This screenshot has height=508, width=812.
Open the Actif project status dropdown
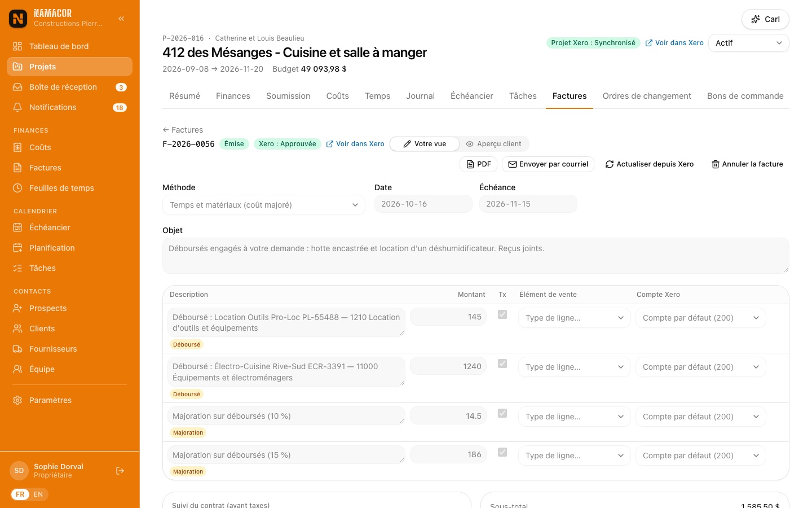(x=749, y=43)
